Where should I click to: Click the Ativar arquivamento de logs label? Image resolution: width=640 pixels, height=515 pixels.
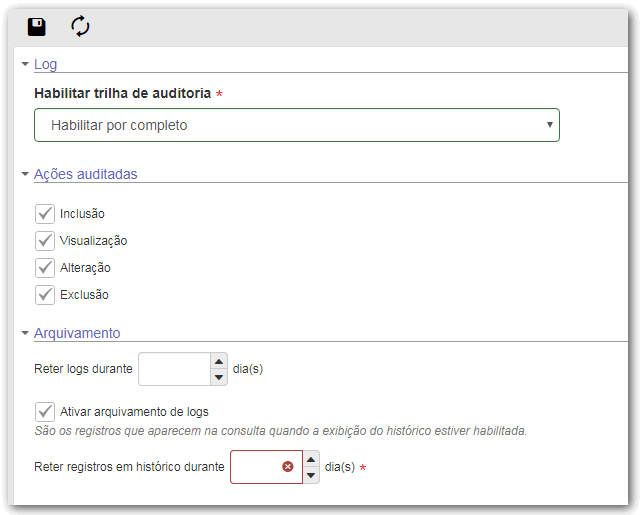[134, 412]
